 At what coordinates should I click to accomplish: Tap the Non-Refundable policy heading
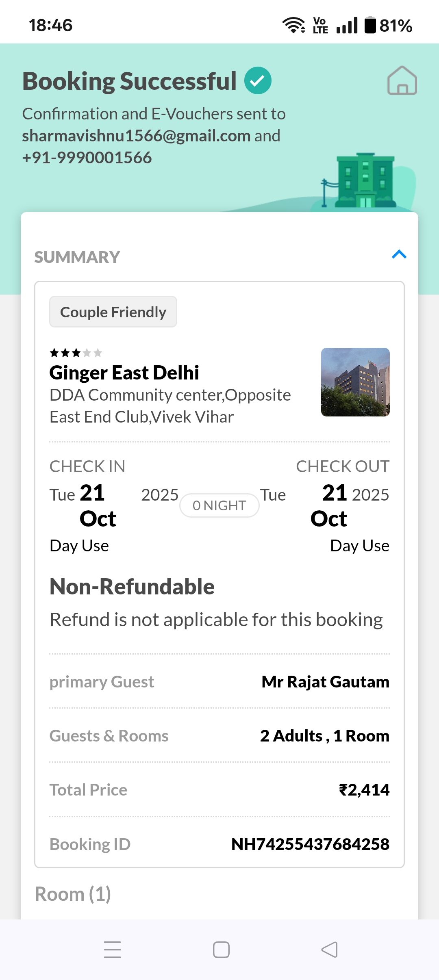(x=132, y=587)
